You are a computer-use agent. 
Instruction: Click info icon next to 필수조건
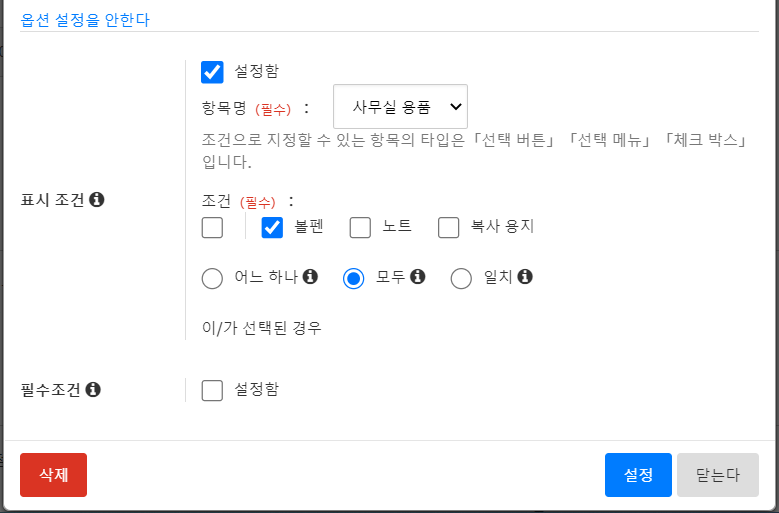(x=94, y=389)
